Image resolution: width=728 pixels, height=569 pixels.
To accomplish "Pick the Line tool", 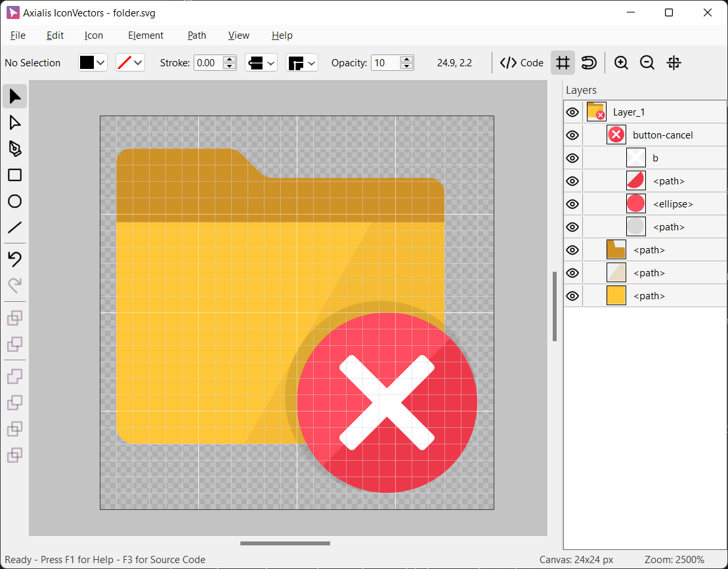I will point(14,228).
